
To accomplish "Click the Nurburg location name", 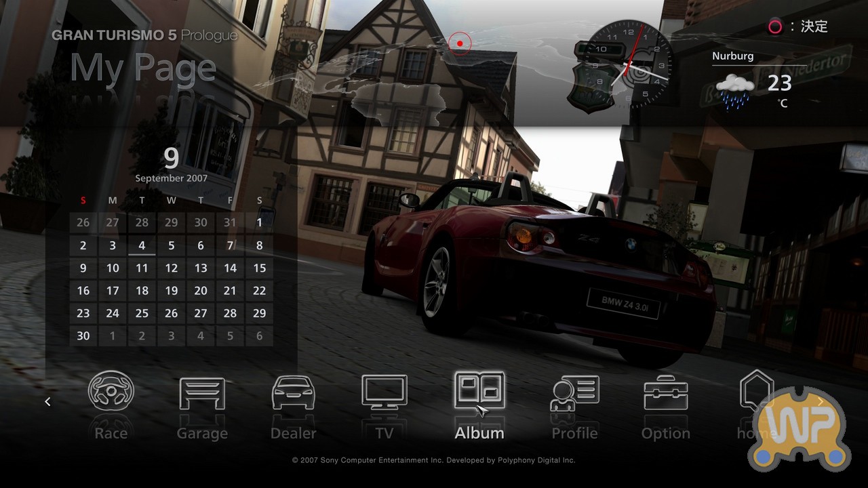I will pos(732,56).
